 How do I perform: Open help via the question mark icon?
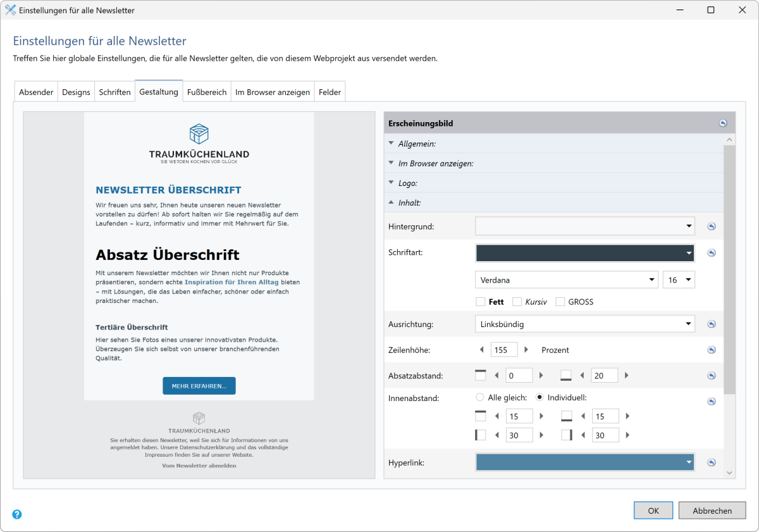tap(16, 514)
